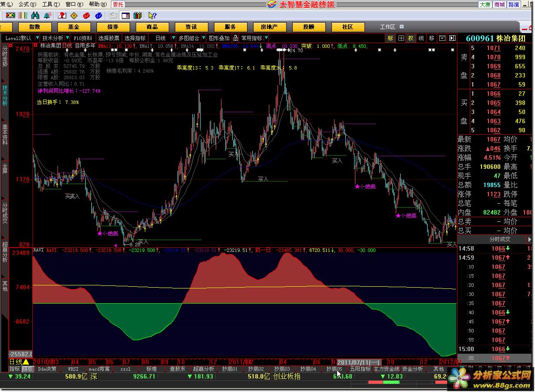This screenshot has width=535, height=392.
Task: Expand the 分时成交 panel arrow
Action: pyautogui.click(x=529, y=239)
